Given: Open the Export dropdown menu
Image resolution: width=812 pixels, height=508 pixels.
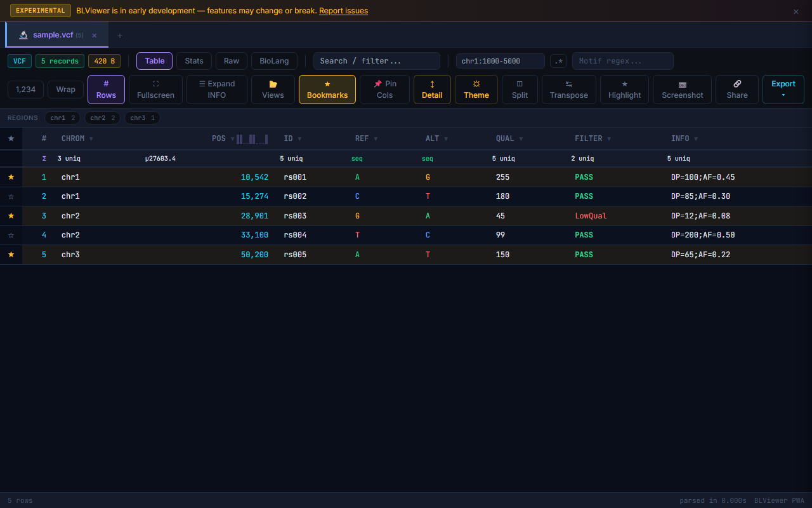Looking at the screenshot, I should point(783,90).
